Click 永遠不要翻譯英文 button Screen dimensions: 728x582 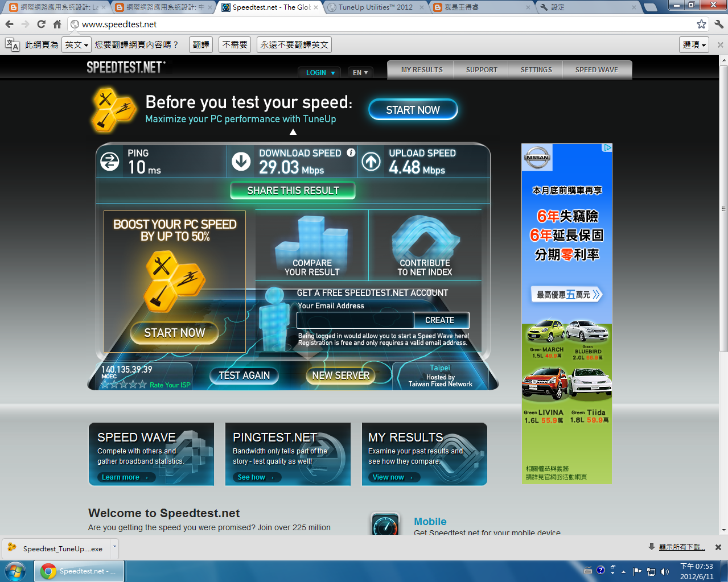[294, 45]
